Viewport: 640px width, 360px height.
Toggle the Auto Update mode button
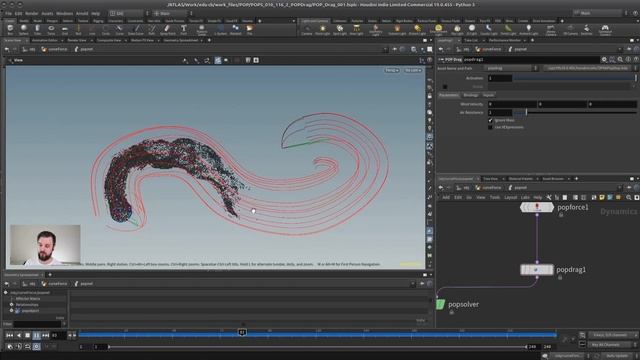617,356
